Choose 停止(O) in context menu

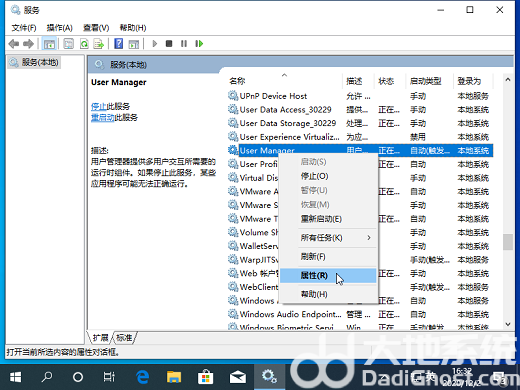pyautogui.click(x=328, y=176)
